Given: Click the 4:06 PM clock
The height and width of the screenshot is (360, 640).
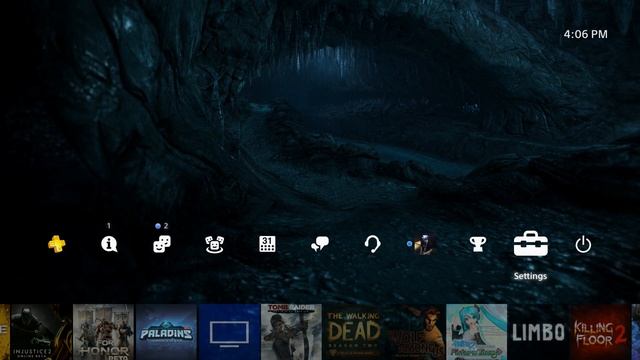Looking at the screenshot, I should pyautogui.click(x=585, y=34).
